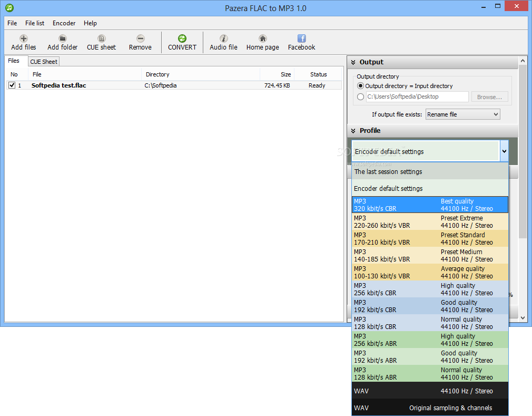
Task: Select MP3 320 kbit/s CBR Best quality
Action: (430, 205)
